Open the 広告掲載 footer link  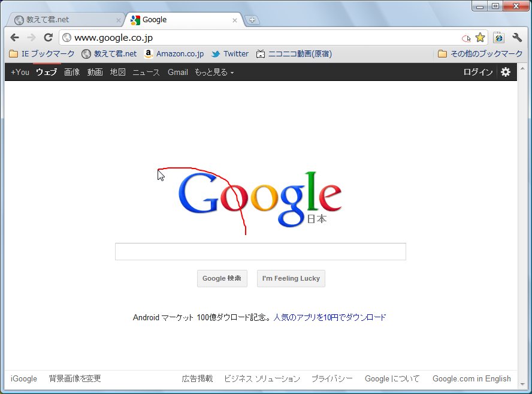point(197,379)
